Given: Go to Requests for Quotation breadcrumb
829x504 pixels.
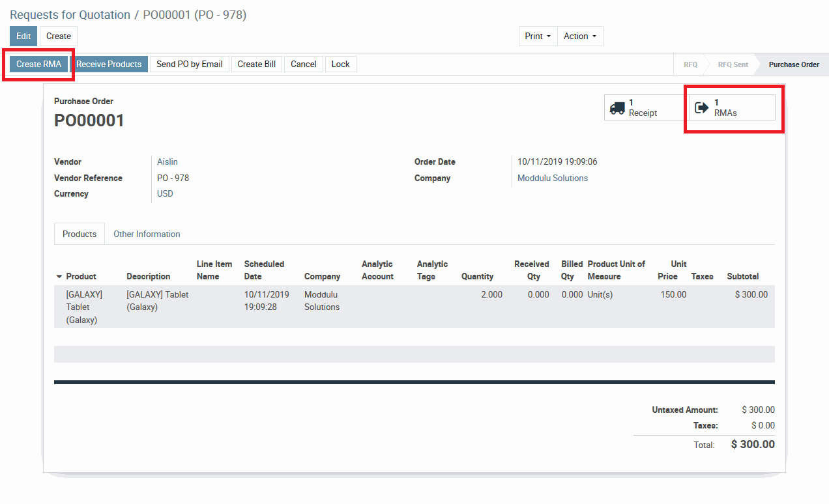Looking at the screenshot, I should 70,15.
